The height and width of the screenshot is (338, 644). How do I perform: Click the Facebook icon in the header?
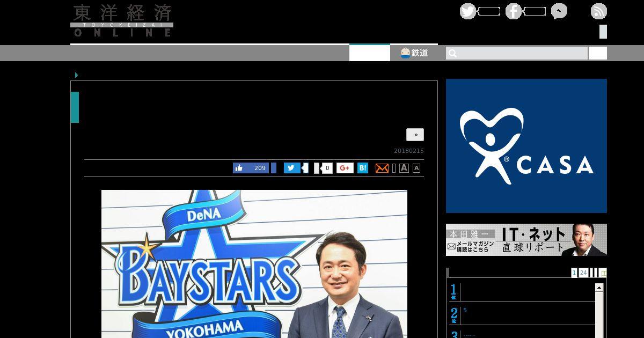[514, 11]
